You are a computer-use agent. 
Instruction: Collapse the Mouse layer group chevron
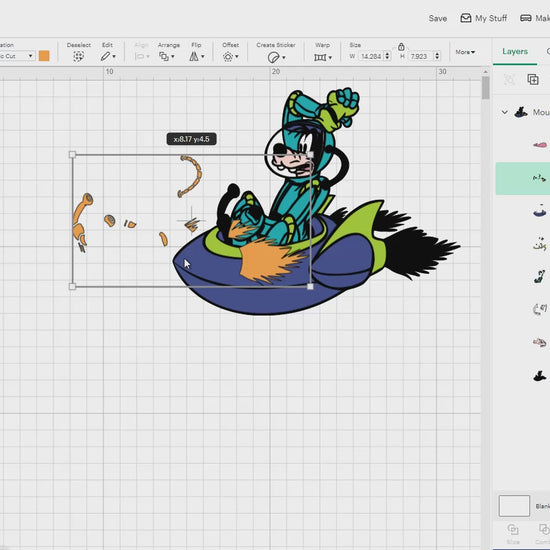(504, 112)
